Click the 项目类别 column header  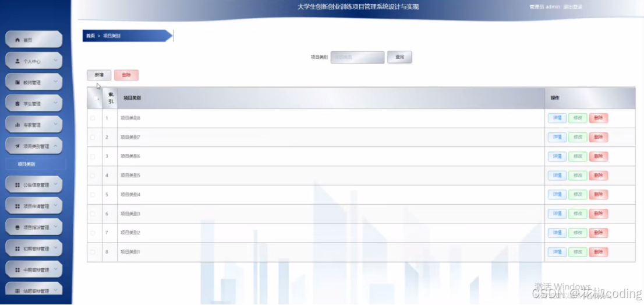pyautogui.click(x=331, y=98)
